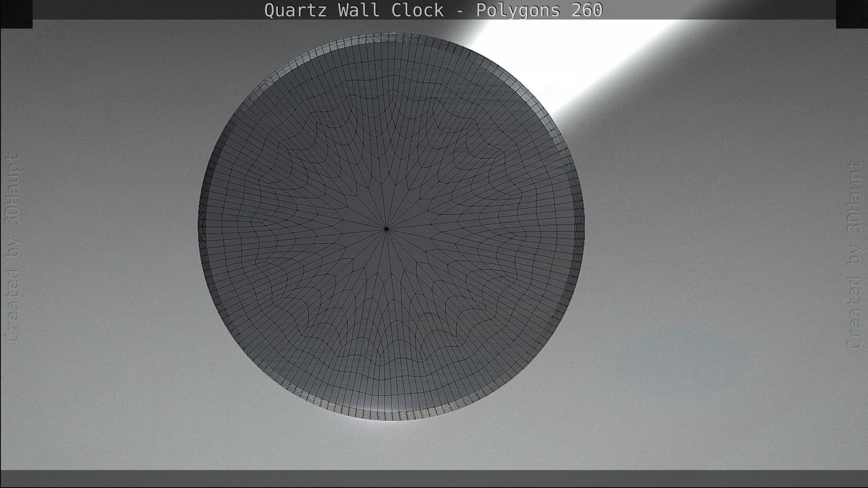This screenshot has width=868, height=488.
Task: Click the small dot inside top-left black square
Action: pos(26,21)
